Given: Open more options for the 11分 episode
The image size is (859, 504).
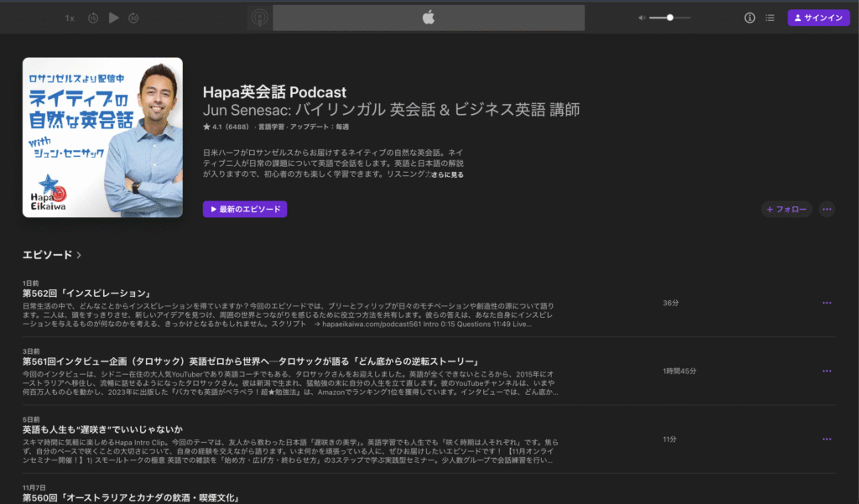Looking at the screenshot, I should (827, 439).
